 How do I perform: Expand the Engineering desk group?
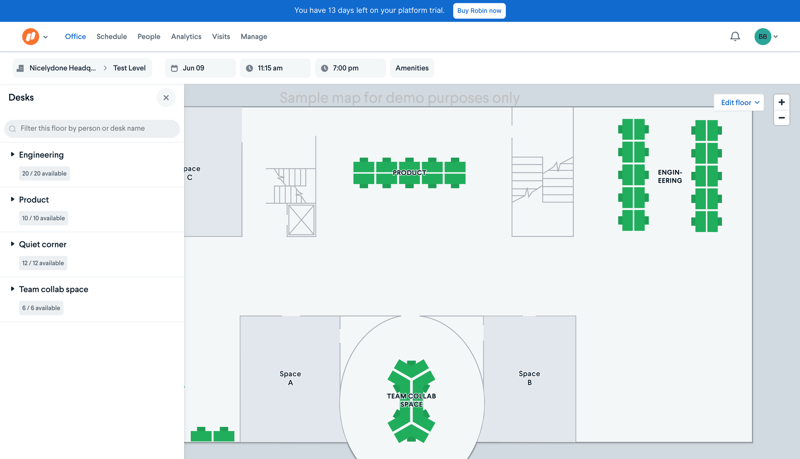pos(12,155)
